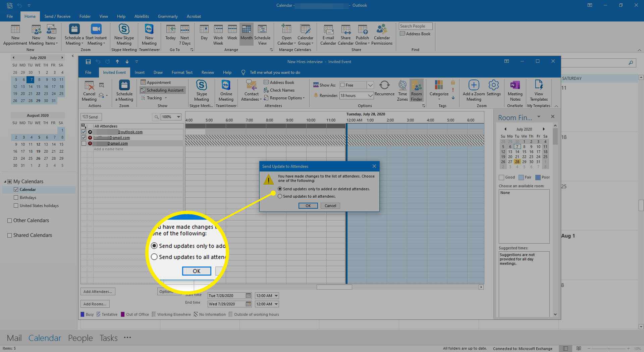
Task: Select 'Send updates to all attendees' radio
Action: point(280,196)
